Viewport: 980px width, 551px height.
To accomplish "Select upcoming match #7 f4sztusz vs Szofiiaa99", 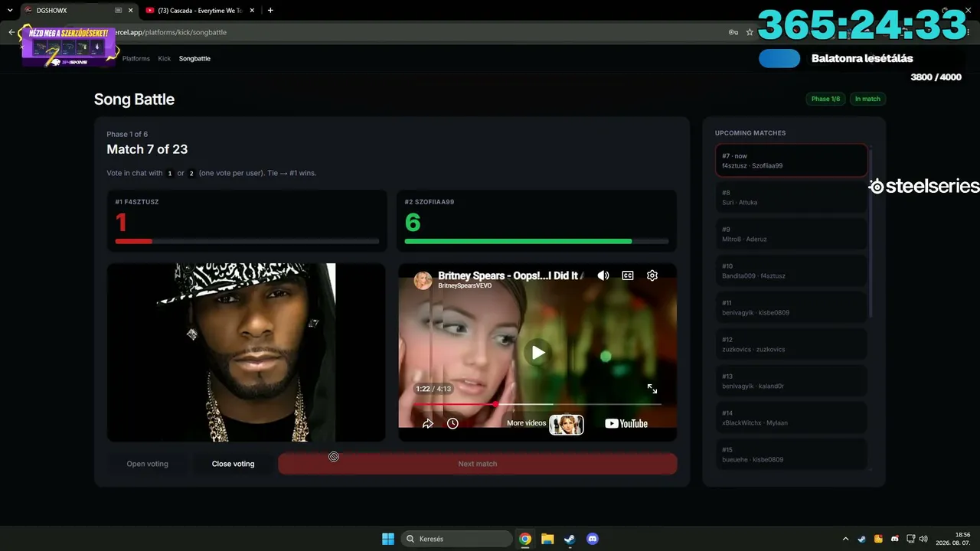I will point(791,161).
